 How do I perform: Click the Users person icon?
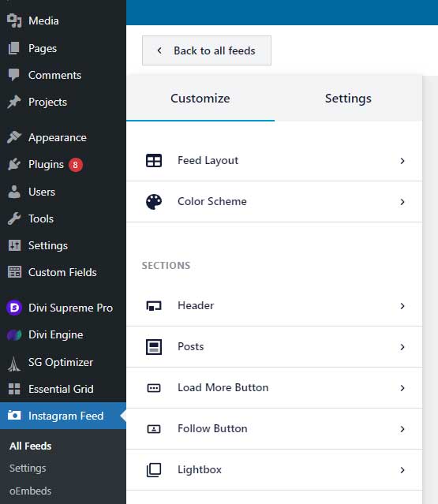click(14, 192)
